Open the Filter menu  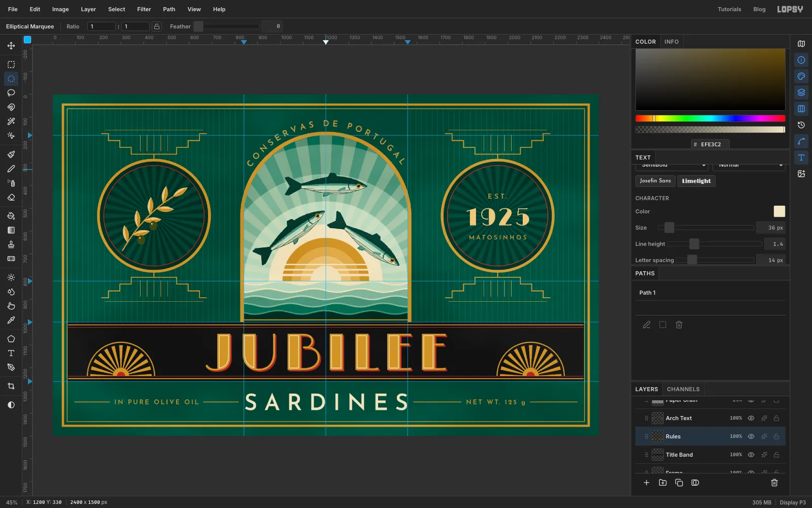pyautogui.click(x=144, y=9)
